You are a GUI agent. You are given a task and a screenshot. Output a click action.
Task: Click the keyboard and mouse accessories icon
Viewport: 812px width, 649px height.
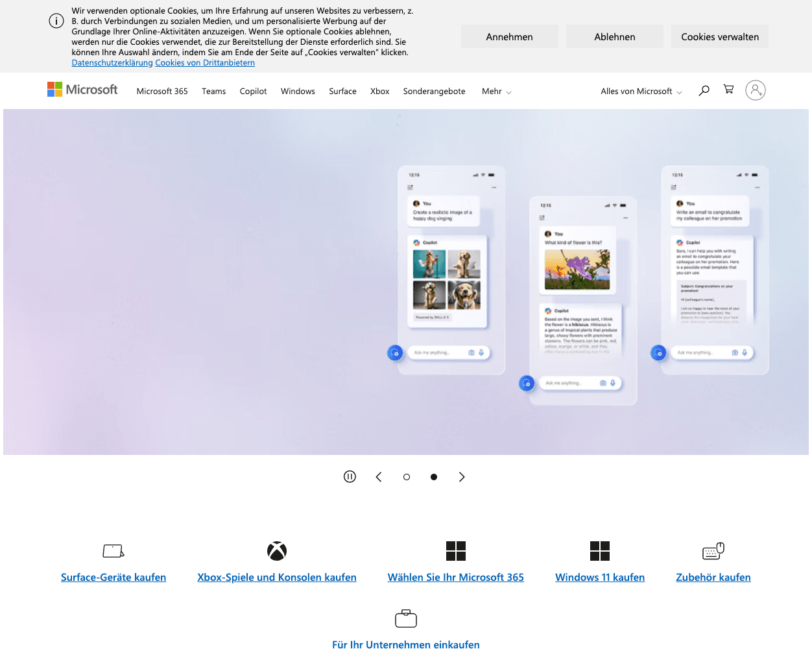pyautogui.click(x=713, y=551)
